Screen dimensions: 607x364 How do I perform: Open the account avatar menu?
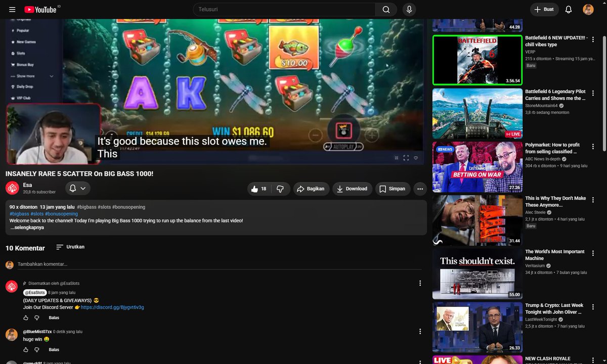(x=588, y=9)
